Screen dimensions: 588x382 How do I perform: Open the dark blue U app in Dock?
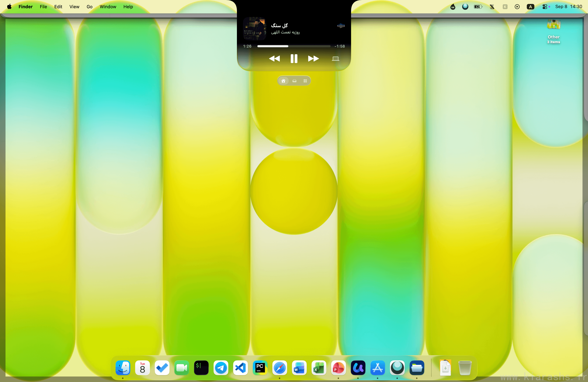358,368
